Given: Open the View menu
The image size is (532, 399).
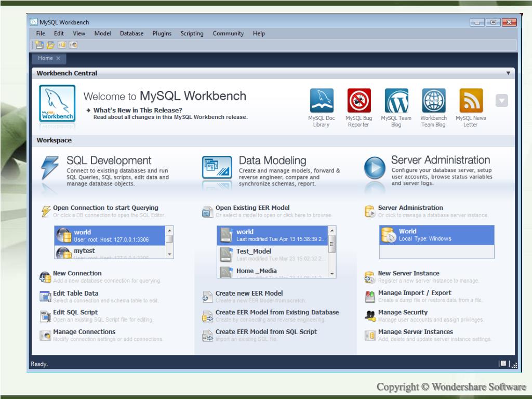Looking at the screenshot, I should [x=79, y=33].
